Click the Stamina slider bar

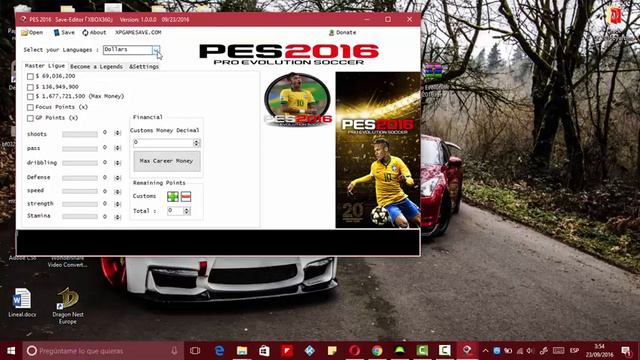click(80, 216)
